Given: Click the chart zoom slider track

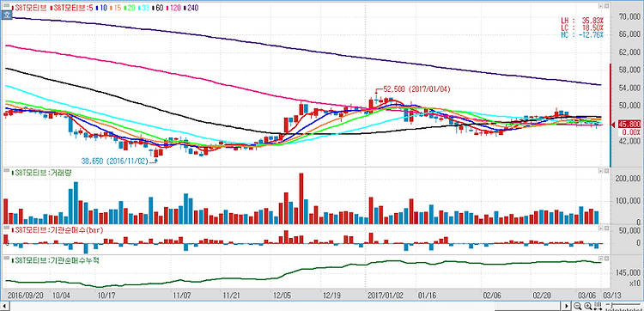Looking at the screenshot, I should pos(623,304).
